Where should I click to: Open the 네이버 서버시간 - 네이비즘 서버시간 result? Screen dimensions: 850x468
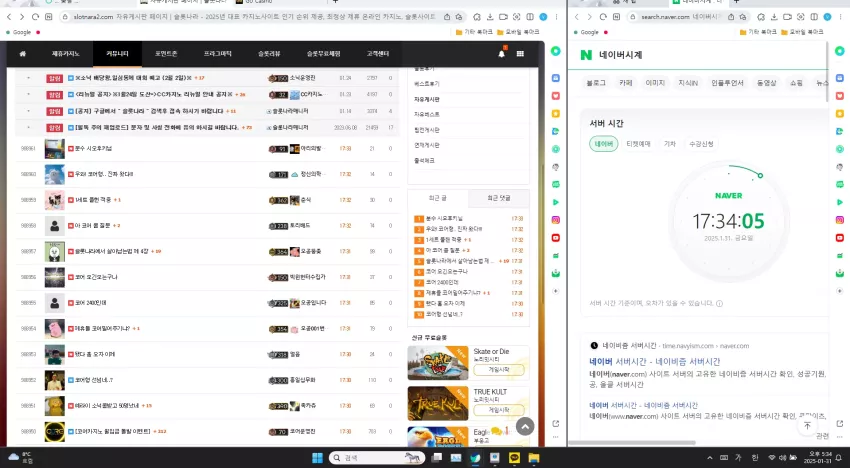click(655, 362)
